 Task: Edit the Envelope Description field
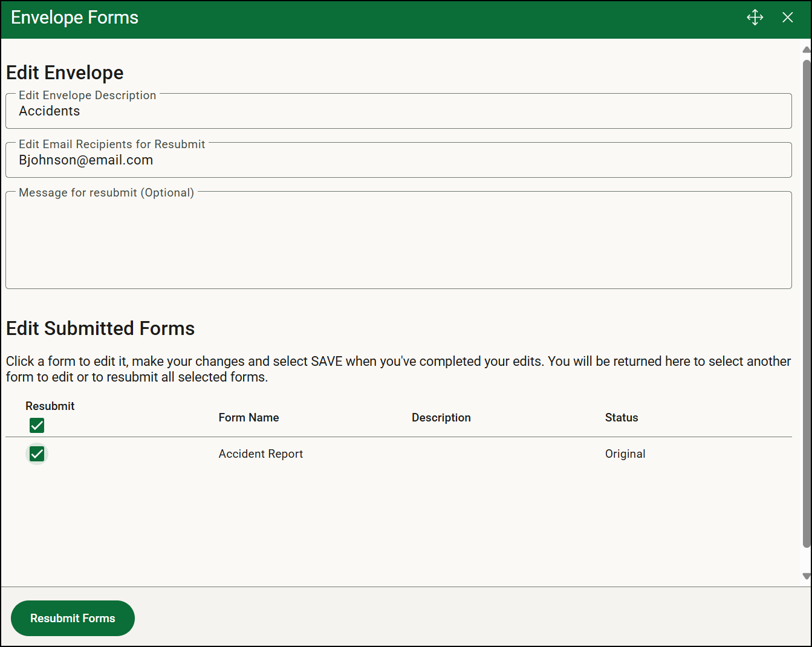click(398, 111)
